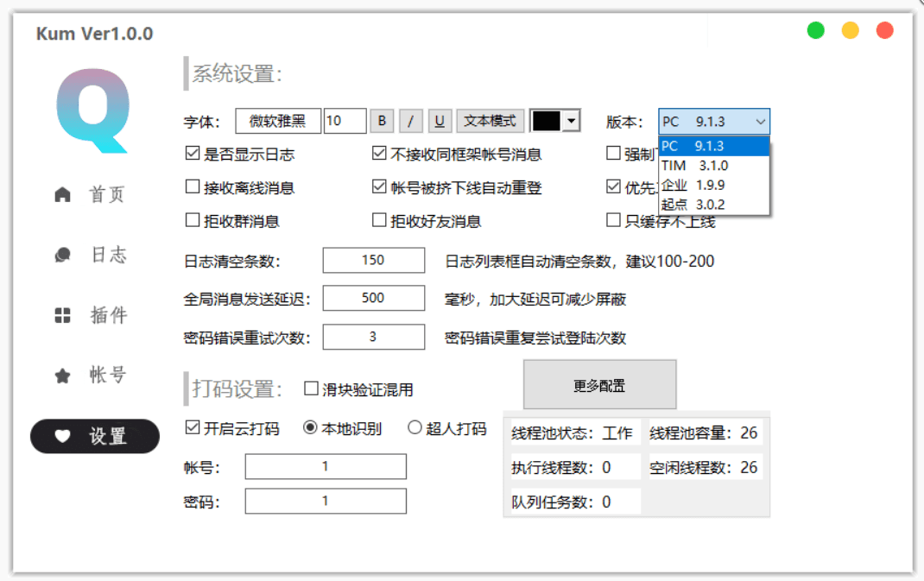Uncheck the 是否显示日志 checkbox
Viewport: 924px width, 581px height.
click(x=193, y=155)
